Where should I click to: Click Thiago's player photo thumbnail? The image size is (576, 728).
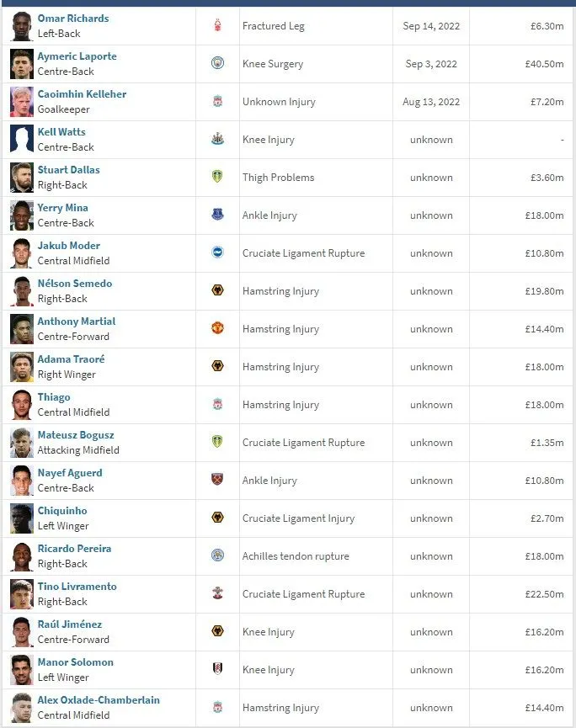point(22,405)
